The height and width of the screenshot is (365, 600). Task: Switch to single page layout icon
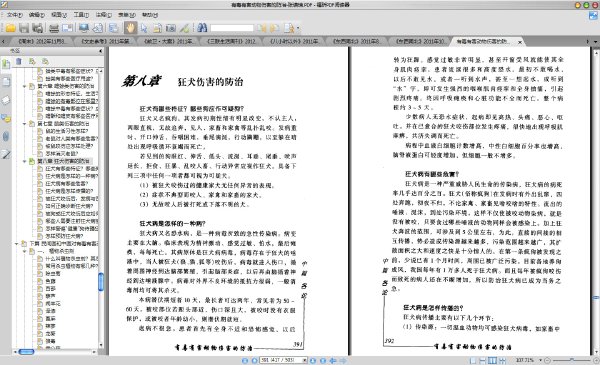click(x=473, y=360)
